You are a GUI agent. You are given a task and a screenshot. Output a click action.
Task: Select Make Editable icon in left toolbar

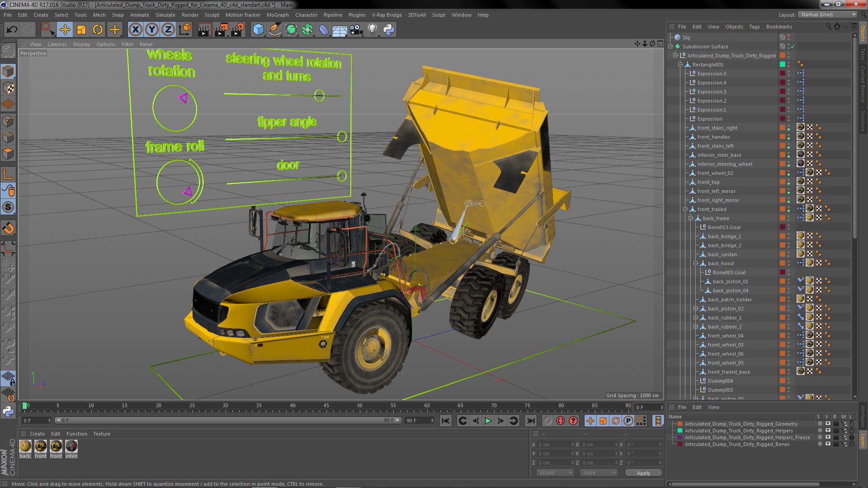tap(8, 51)
